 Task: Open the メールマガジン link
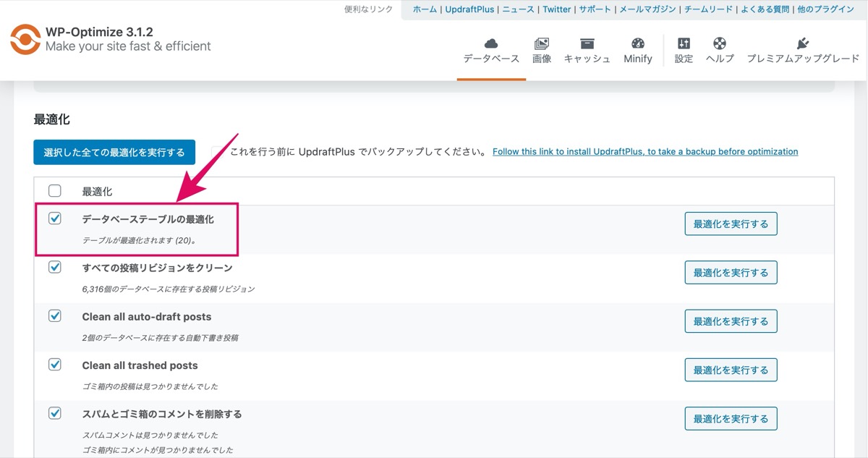[647, 9]
